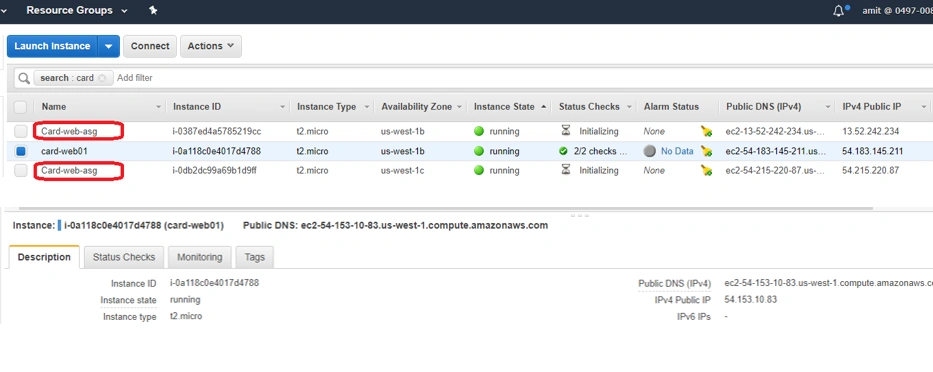
Task: Click the IPv4 Public IP 54.215.220.87
Action: [871, 171]
